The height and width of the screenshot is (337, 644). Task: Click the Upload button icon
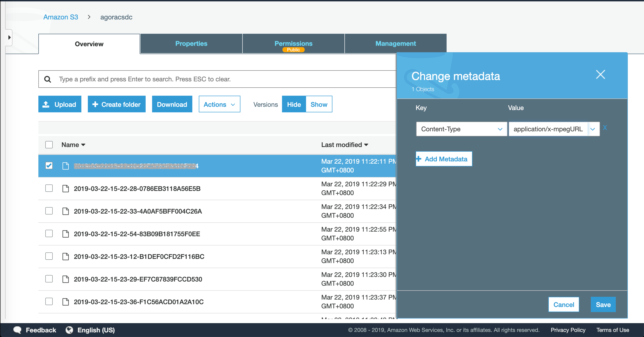coord(46,104)
